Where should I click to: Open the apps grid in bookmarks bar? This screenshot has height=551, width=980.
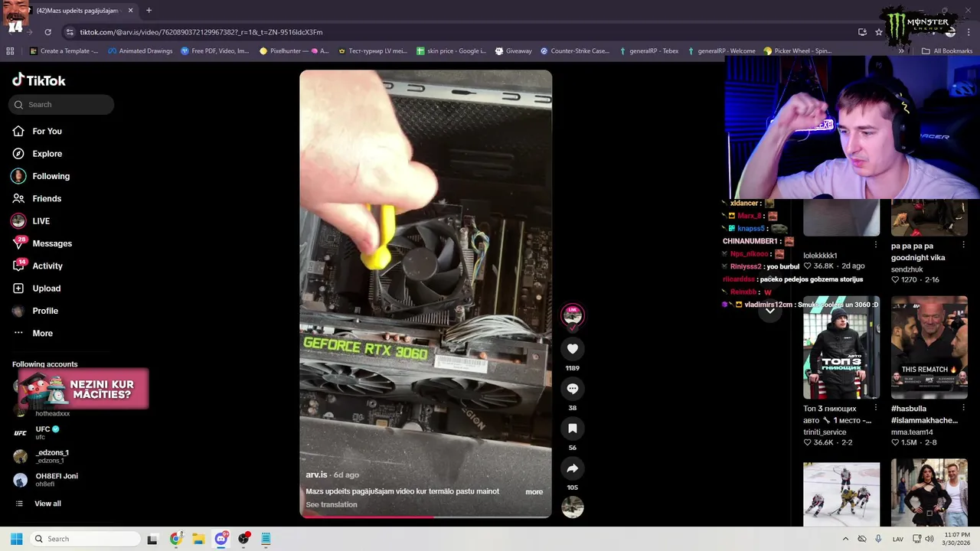coord(10,51)
